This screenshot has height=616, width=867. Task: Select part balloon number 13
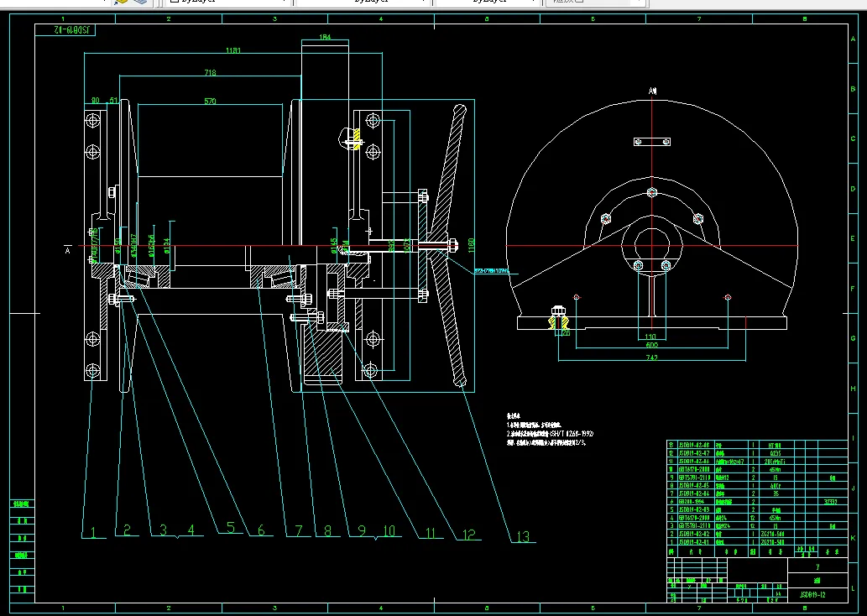pyautogui.click(x=523, y=535)
